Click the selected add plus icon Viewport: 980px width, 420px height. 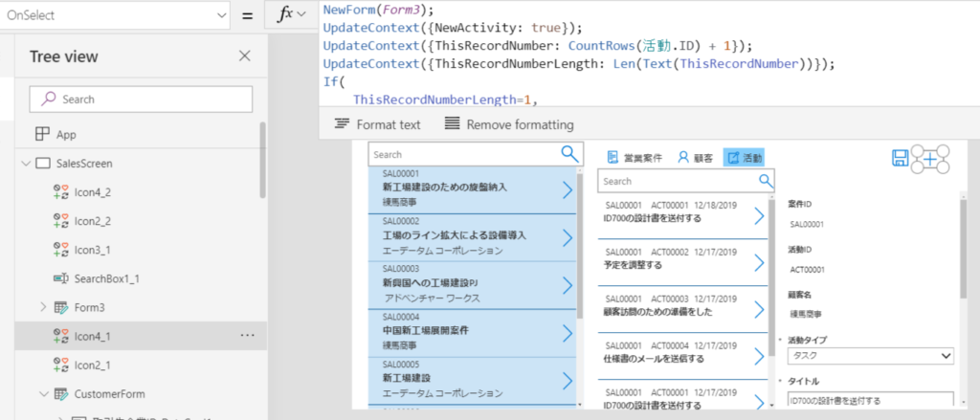coord(930,159)
